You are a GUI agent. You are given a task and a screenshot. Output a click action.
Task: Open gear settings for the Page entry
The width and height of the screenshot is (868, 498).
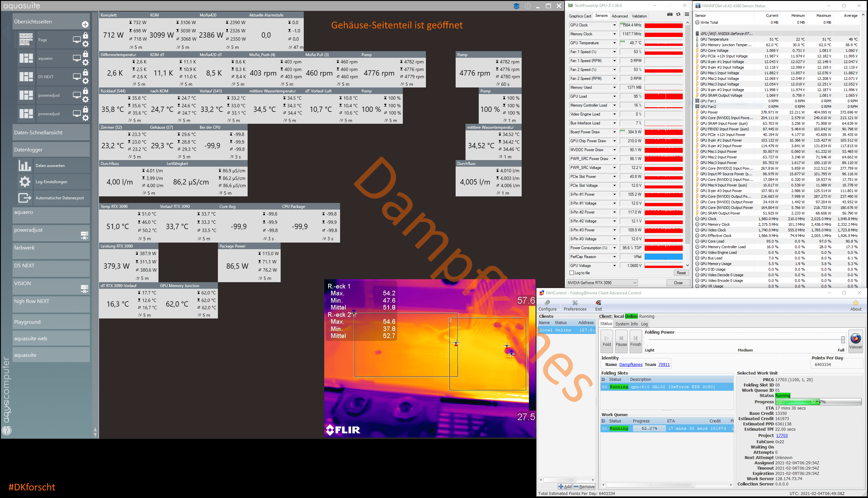pyautogui.click(x=86, y=44)
